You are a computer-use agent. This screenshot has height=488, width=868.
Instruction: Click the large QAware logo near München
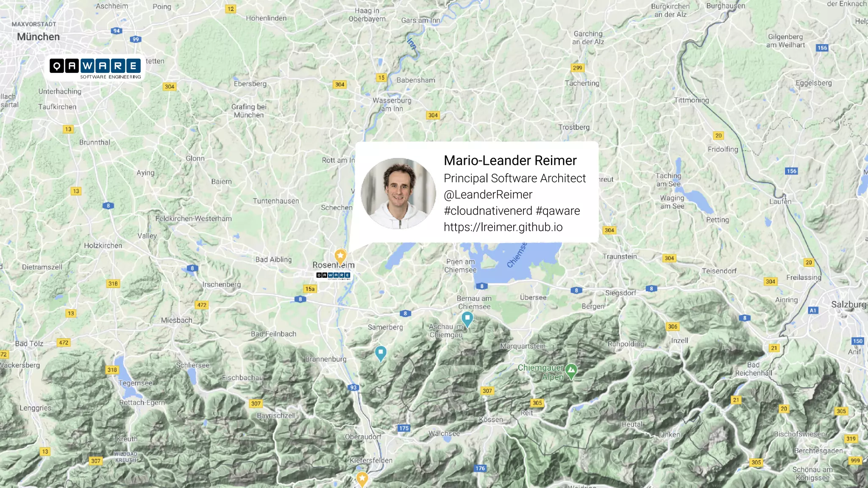95,68
